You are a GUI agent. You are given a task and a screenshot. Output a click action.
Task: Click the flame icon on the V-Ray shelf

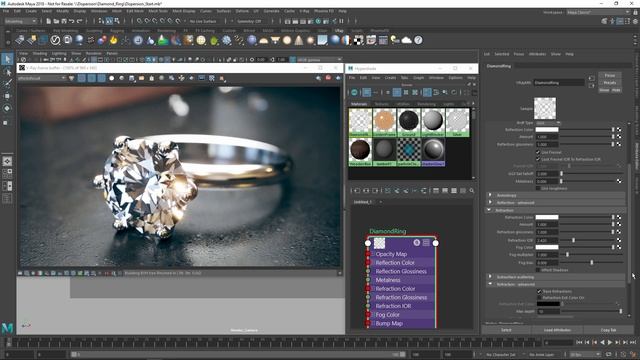(x=114, y=40)
